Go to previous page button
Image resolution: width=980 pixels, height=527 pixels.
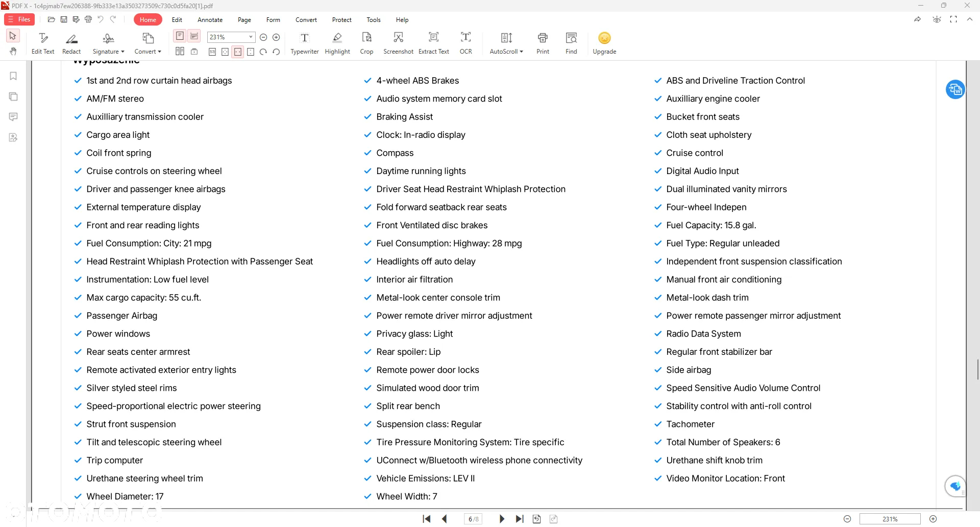coord(445,519)
